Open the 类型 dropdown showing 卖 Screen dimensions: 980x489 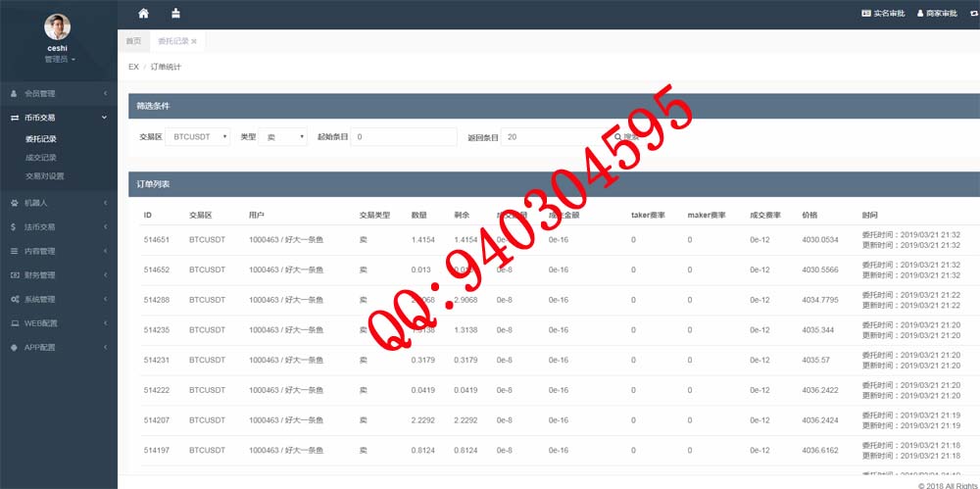pyautogui.click(x=283, y=137)
